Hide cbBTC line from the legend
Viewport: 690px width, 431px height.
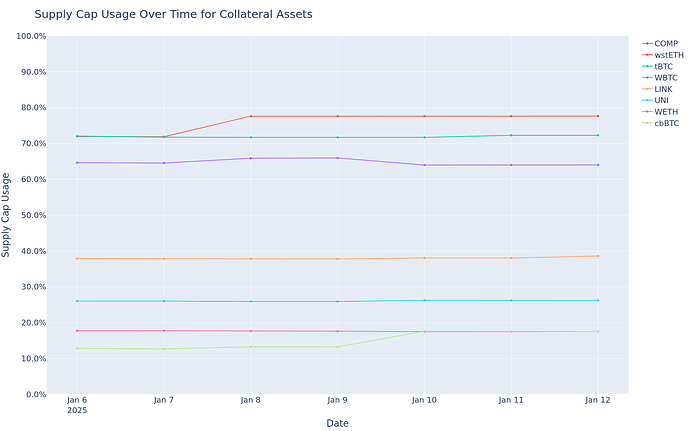click(667, 124)
